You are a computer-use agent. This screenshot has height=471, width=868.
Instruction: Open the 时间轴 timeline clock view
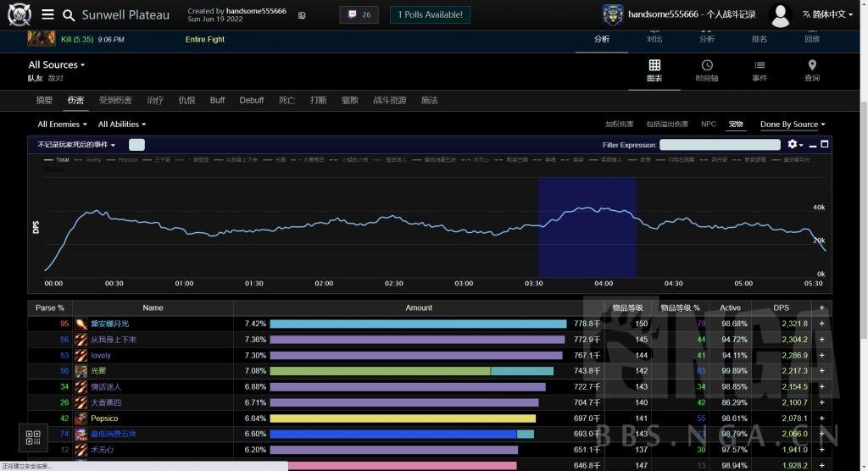(x=707, y=70)
